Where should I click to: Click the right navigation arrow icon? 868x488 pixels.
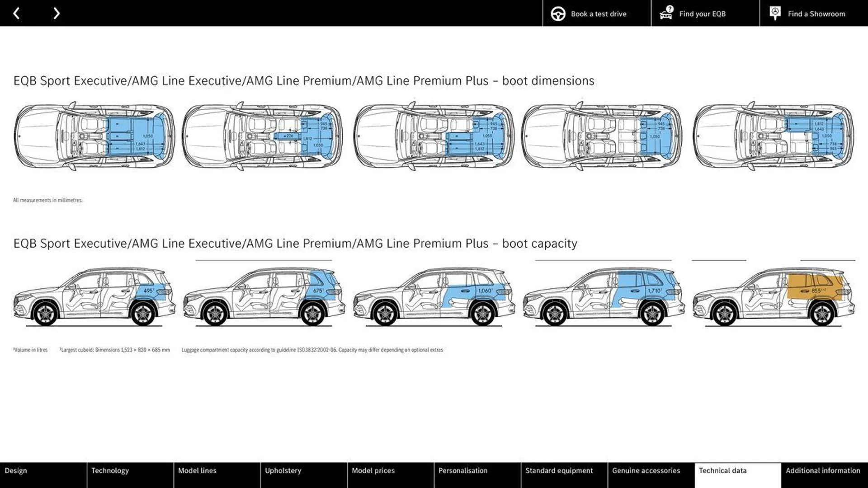tap(56, 13)
